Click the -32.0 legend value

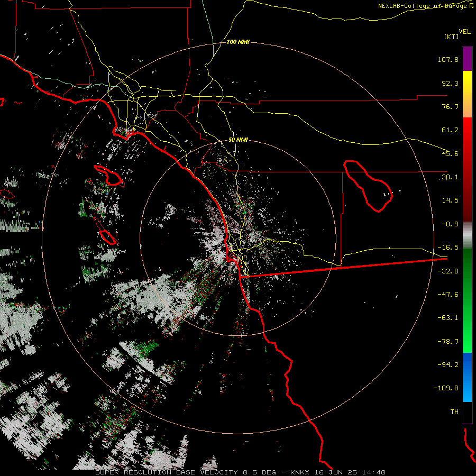tap(448, 271)
